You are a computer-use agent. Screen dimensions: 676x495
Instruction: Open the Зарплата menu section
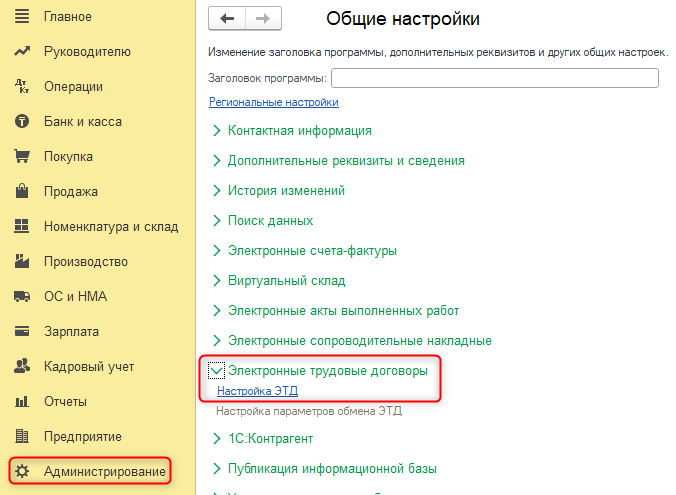(x=71, y=332)
